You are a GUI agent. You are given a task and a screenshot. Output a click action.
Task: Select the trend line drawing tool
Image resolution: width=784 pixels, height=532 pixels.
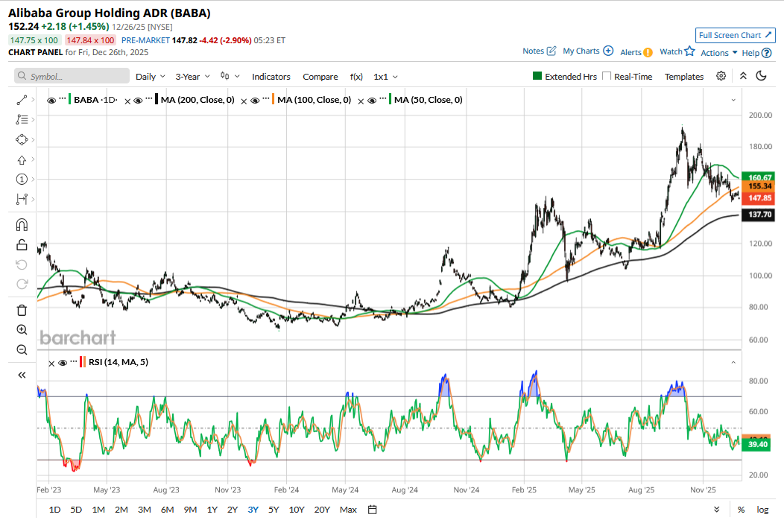coord(22,99)
